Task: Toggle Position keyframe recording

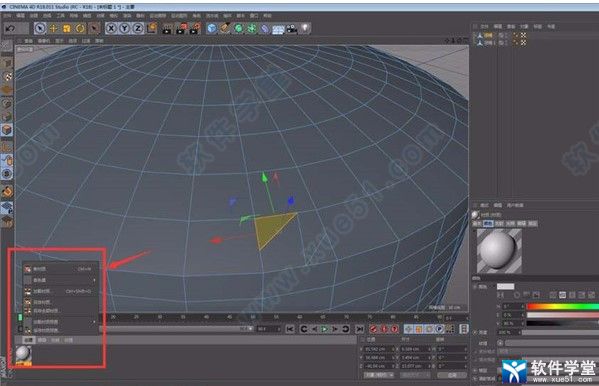Action: pyautogui.click(x=409, y=329)
